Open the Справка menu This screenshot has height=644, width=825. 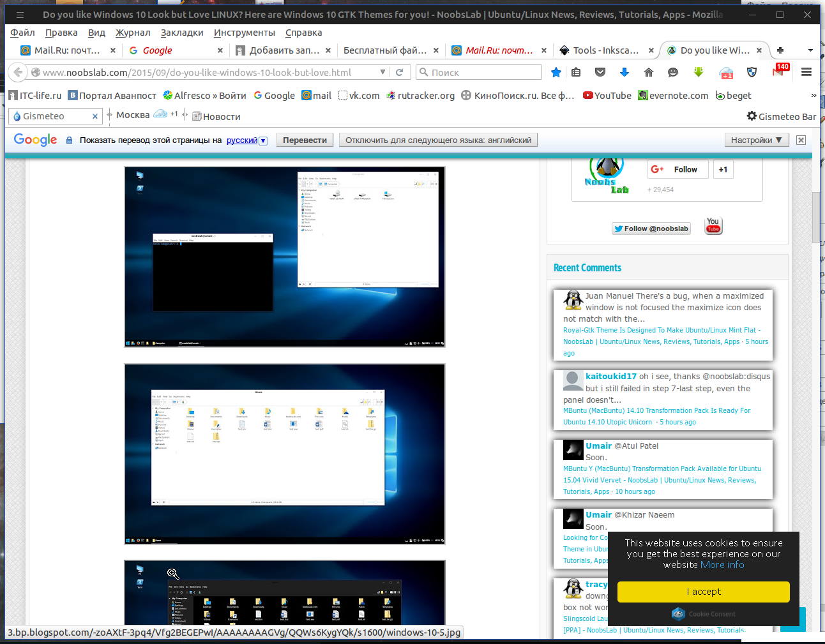pos(303,33)
